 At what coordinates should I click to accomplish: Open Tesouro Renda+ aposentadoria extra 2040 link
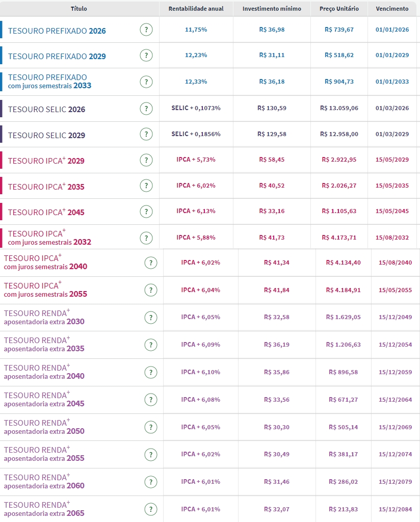(x=44, y=372)
